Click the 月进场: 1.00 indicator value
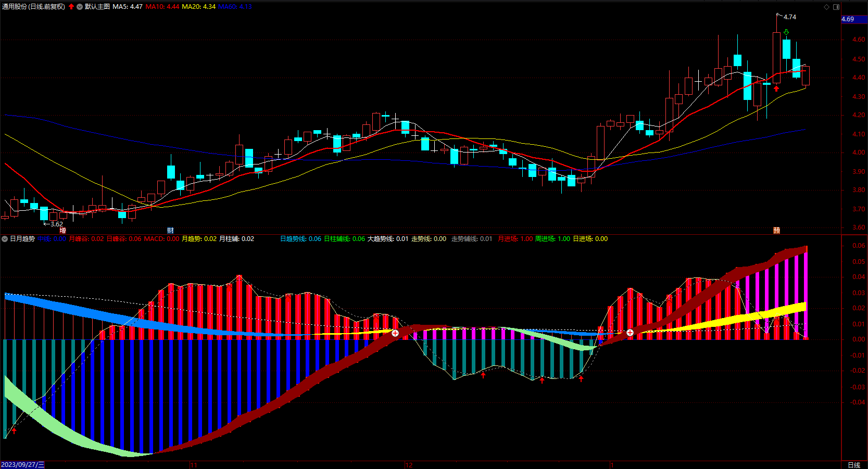The height and width of the screenshot is (469, 868). coord(515,239)
